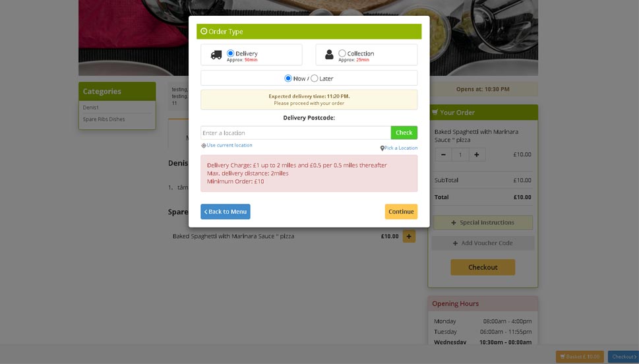Click the green Check postcode button
Screen dimensions: 639x364
404,133
